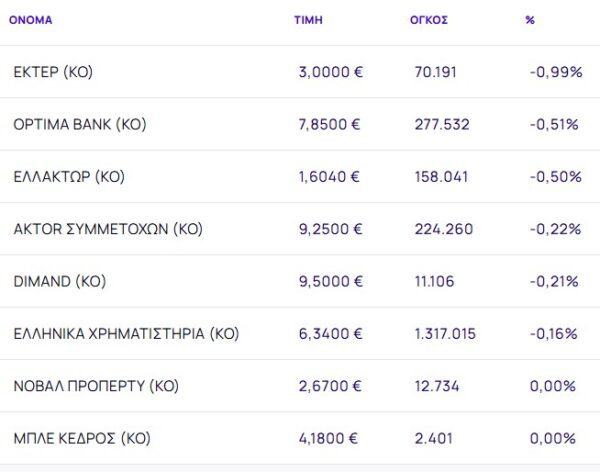Viewport: 600px width, 472px height.
Task: Click the 1.317.015 volume cell
Action: coord(447,333)
